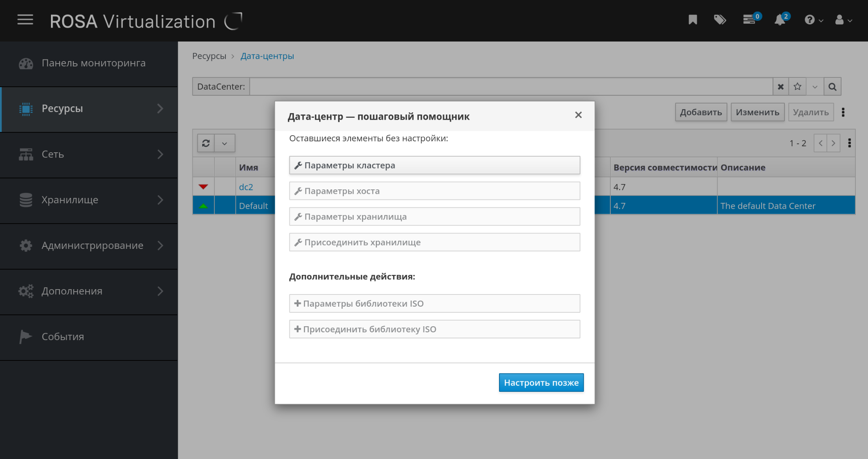The height and width of the screenshot is (459, 868).
Task: Click the star bookmark search icon
Action: pos(797,87)
